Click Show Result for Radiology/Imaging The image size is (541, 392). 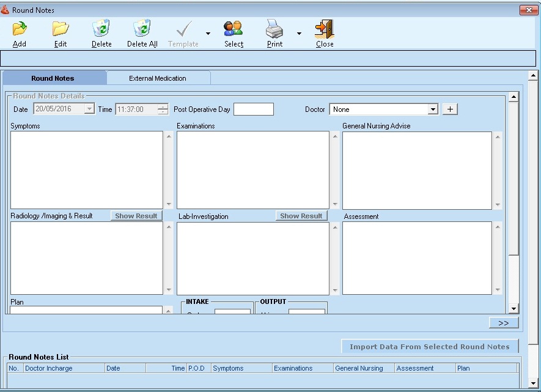click(x=136, y=216)
